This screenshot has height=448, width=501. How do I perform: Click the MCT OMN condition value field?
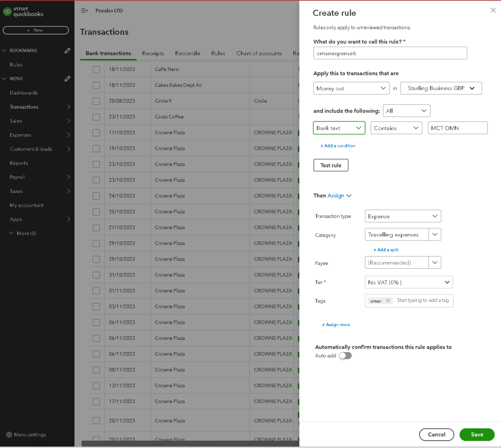[457, 128]
